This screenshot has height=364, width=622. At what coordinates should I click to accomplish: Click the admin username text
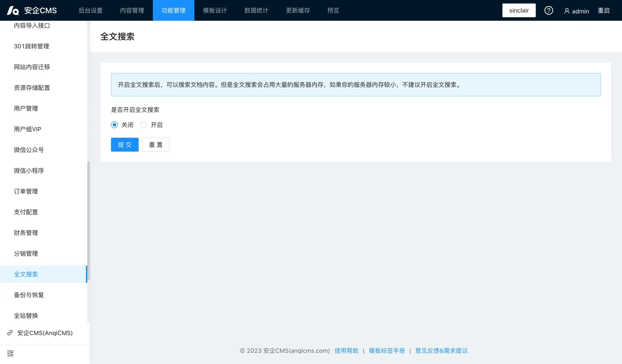point(581,11)
